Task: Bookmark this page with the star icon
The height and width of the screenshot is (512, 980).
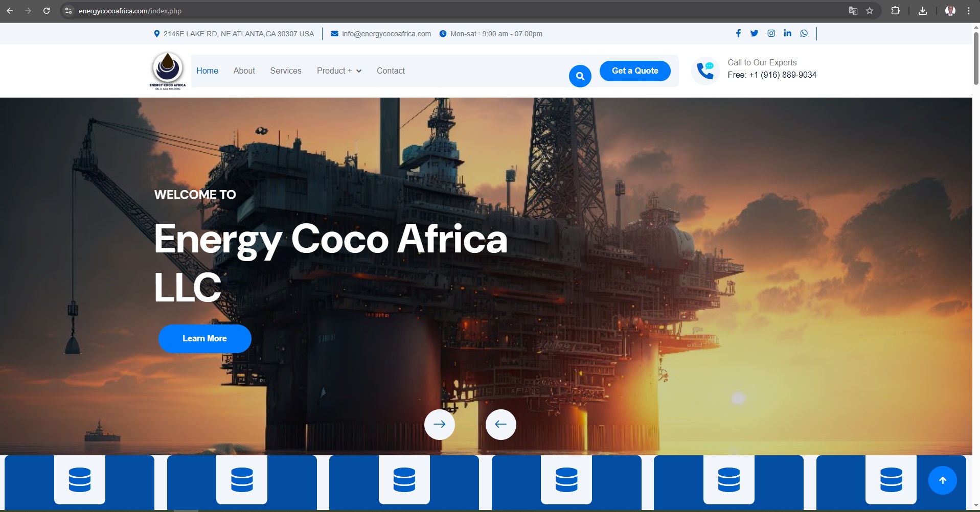Action: pyautogui.click(x=869, y=11)
